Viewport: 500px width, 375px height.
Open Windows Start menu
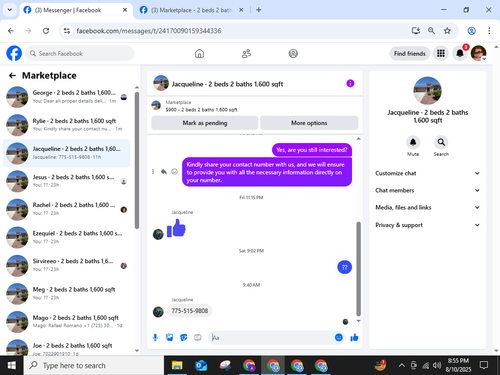tap(12, 366)
